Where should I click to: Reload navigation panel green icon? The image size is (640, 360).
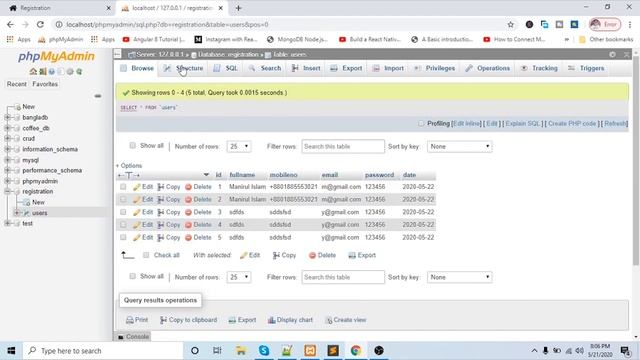click(79, 71)
